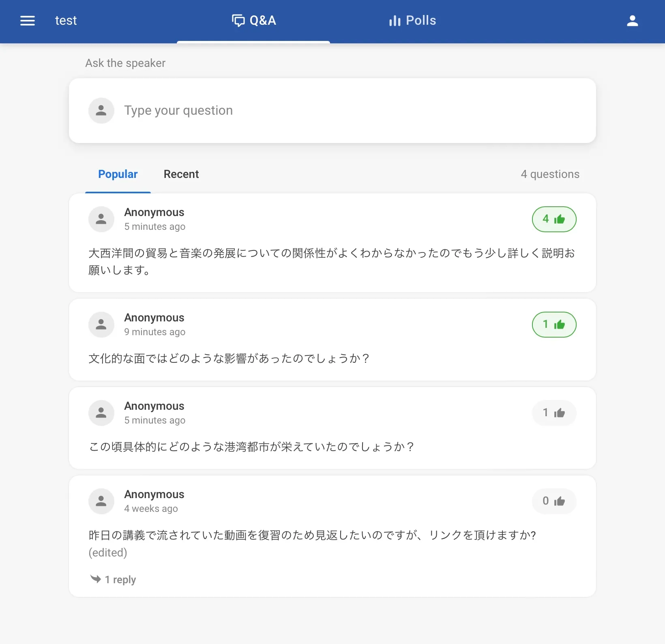The height and width of the screenshot is (644, 665).
Task: Expand the 1 reply thread
Action: [x=120, y=580]
